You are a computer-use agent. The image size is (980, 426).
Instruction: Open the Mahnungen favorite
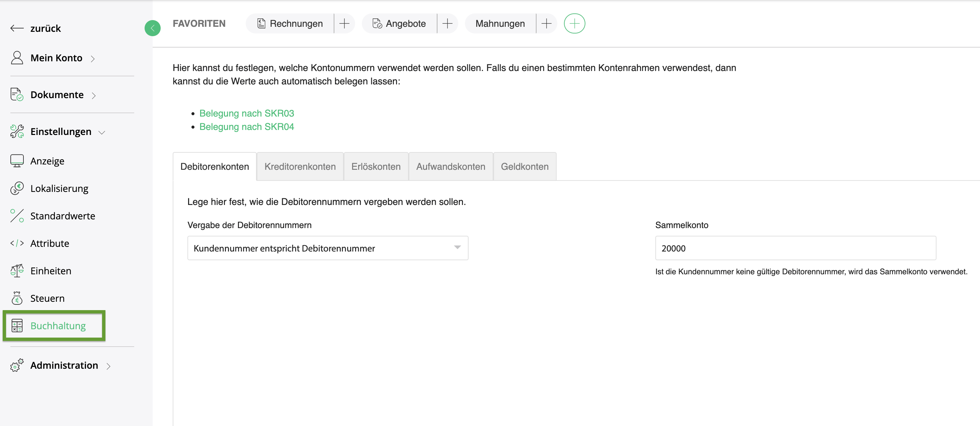click(500, 23)
